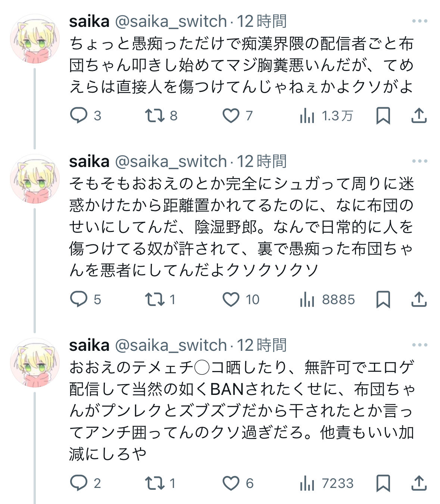This screenshot has width=440, height=504.
Task: Open saika display name on third tweet
Action: tap(89, 345)
